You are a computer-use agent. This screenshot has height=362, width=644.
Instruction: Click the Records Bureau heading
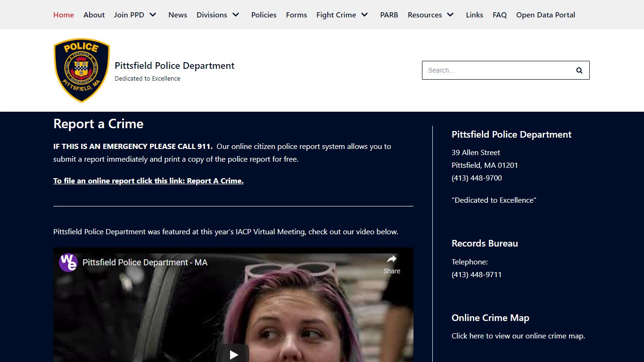pos(485,244)
